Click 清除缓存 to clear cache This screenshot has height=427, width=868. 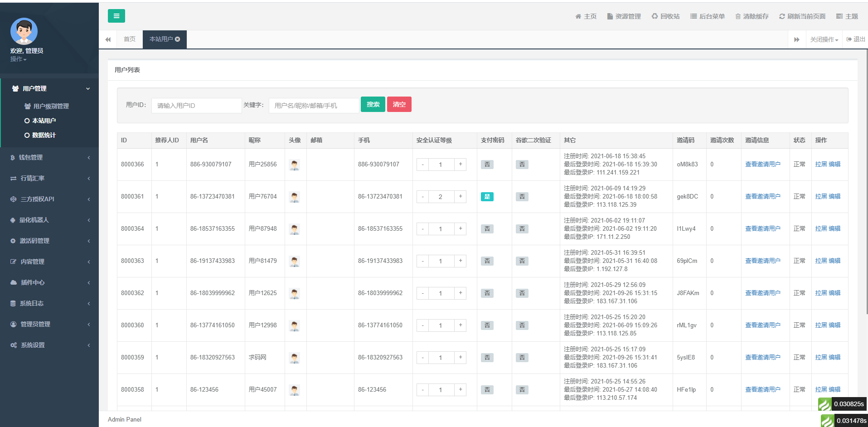tap(752, 16)
